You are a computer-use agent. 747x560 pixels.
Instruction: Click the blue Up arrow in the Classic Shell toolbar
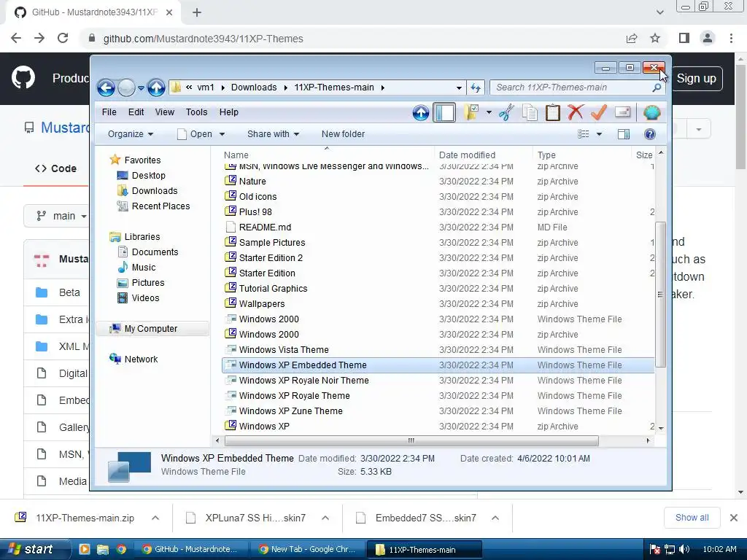click(x=421, y=113)
